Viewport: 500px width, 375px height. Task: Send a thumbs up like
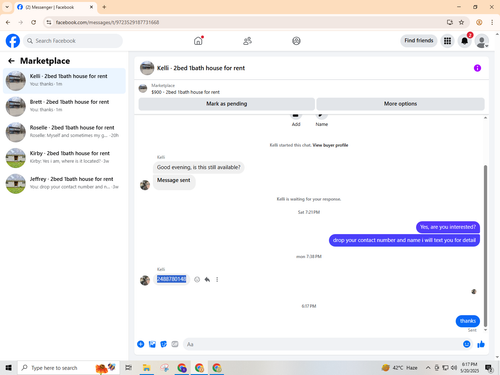pos(481,344)
